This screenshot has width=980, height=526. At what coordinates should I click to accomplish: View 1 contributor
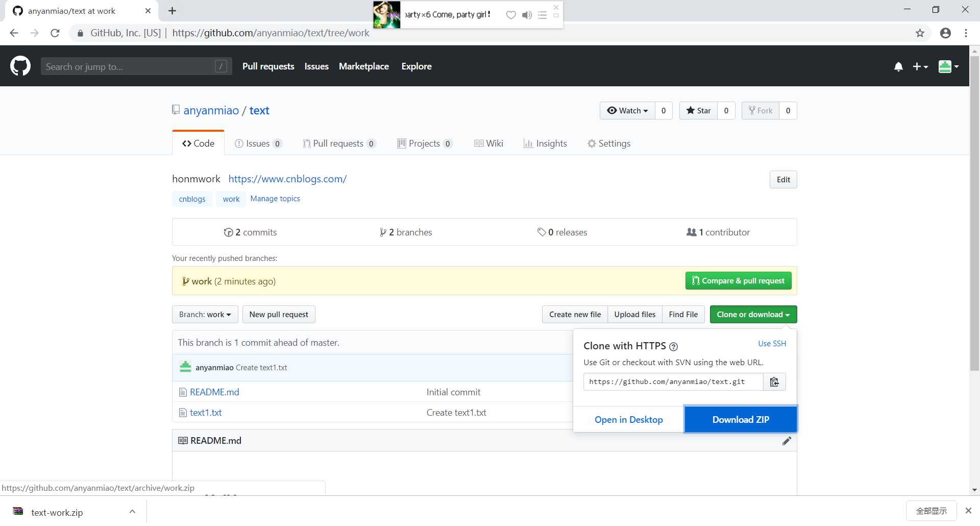coord(718,232)
